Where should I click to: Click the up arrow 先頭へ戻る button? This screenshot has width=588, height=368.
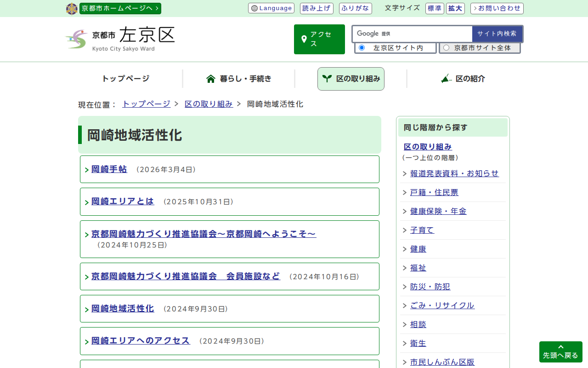coord(560,352)
